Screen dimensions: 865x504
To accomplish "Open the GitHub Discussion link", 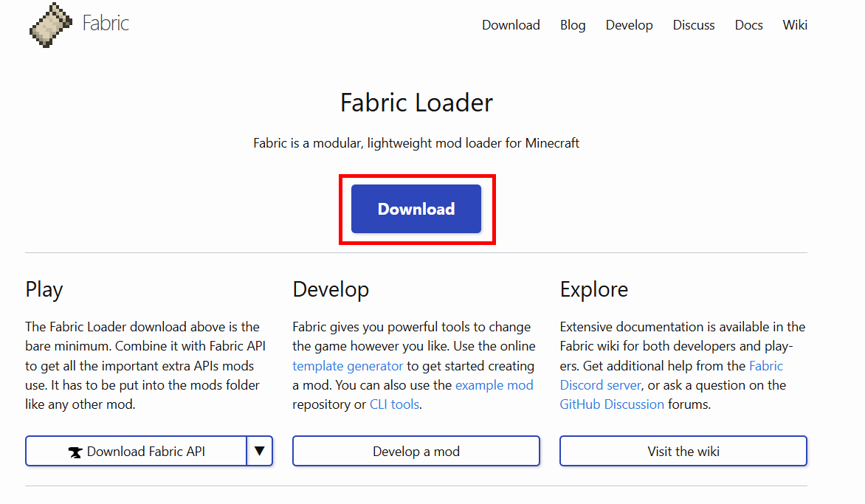I will [x=612, y=404].
